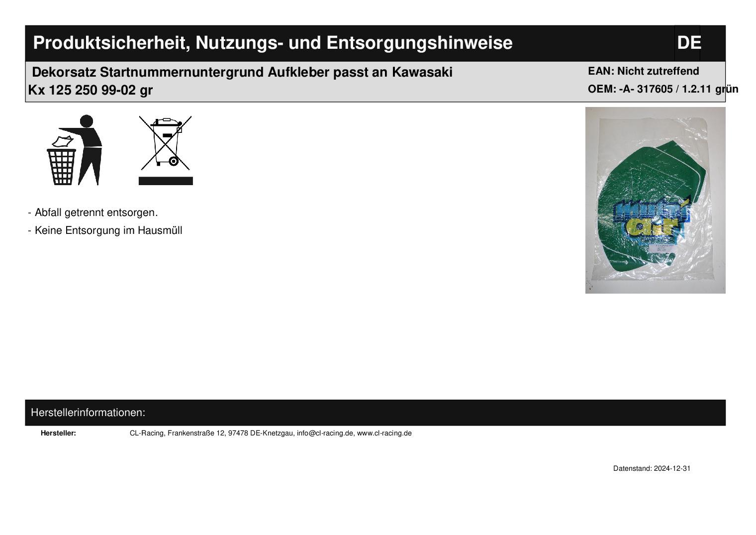The width and height of the screenshot is (756, 535).
Task: Click 'Keine Entsorgung im Hausmüll' bullet
Action: pyautogui.click(x=108, y=230)
